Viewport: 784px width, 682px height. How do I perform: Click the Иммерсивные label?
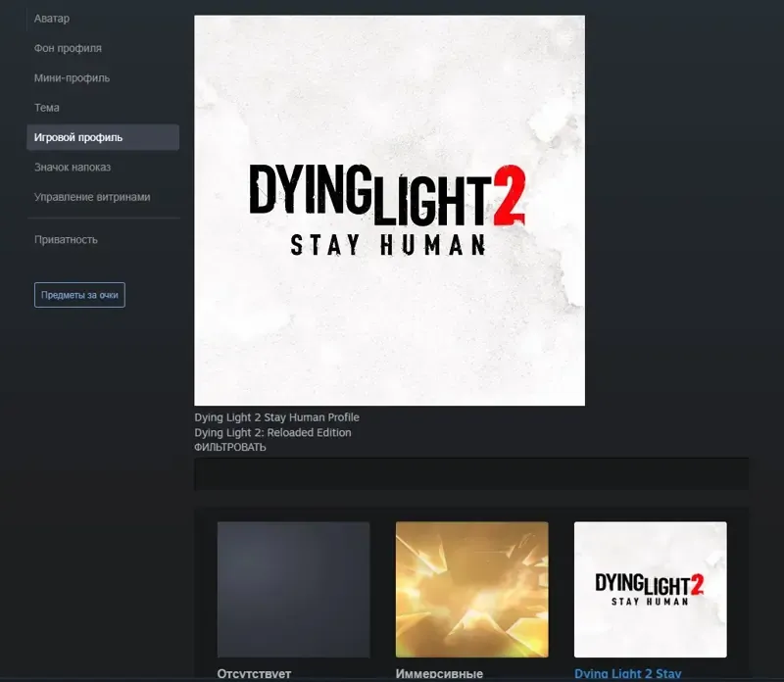(x=439, y=674)
